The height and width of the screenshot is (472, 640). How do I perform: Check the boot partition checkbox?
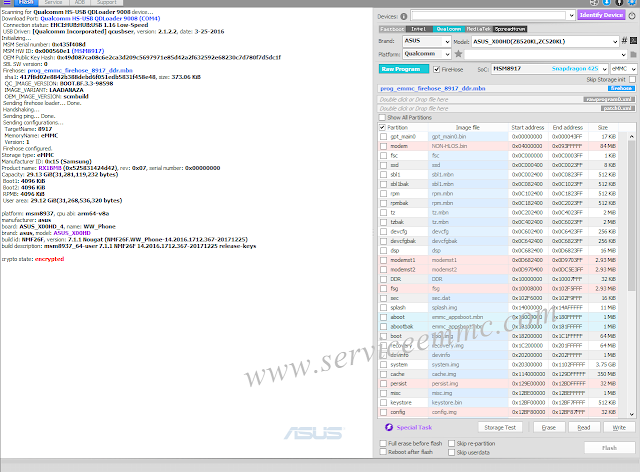click(x=383, y=336)
